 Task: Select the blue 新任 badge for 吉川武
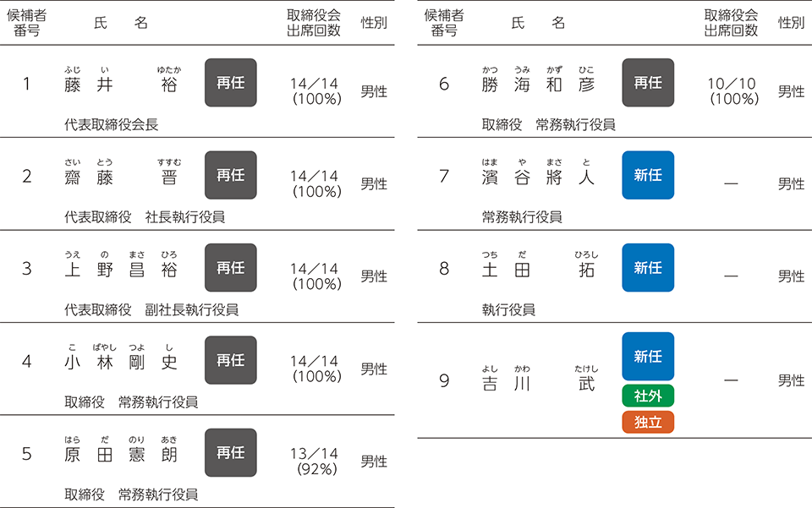pos(648,357)
